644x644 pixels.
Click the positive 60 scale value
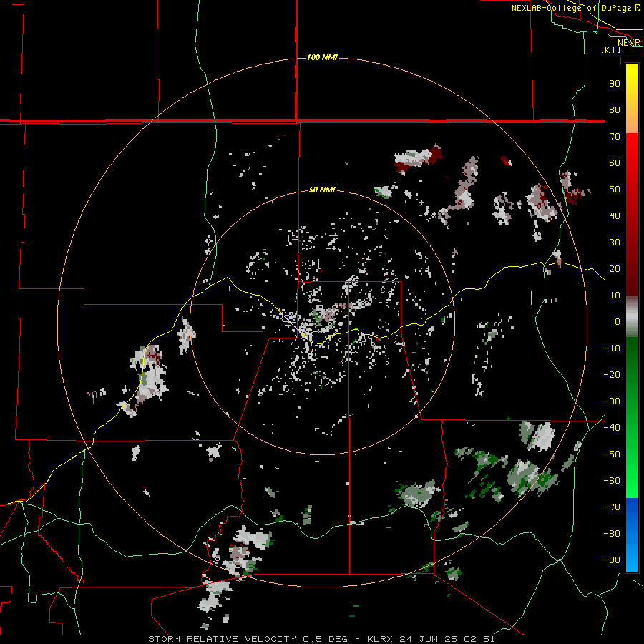615,163
